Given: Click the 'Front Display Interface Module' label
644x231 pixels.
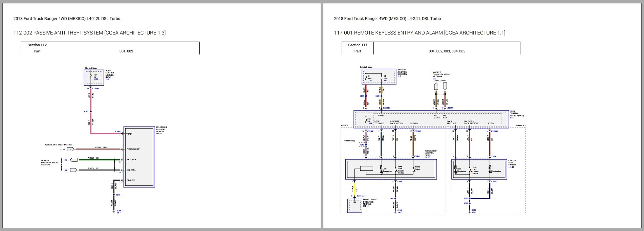Looking at the screenshot, I should point(370,203).
